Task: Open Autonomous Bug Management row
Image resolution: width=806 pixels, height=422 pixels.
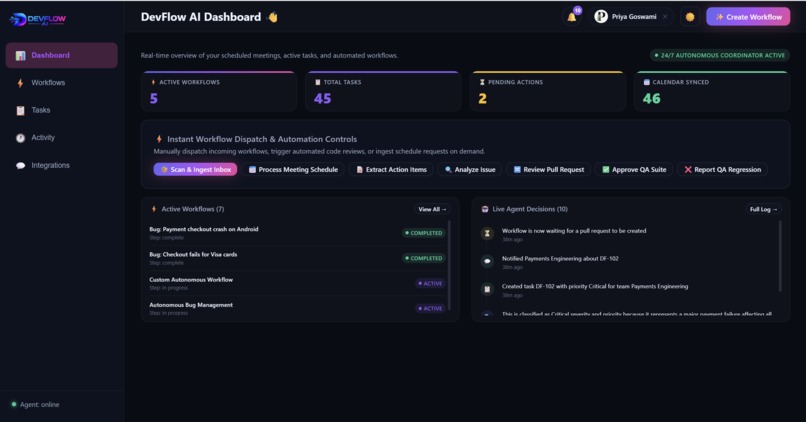Action: pos(297,307)
